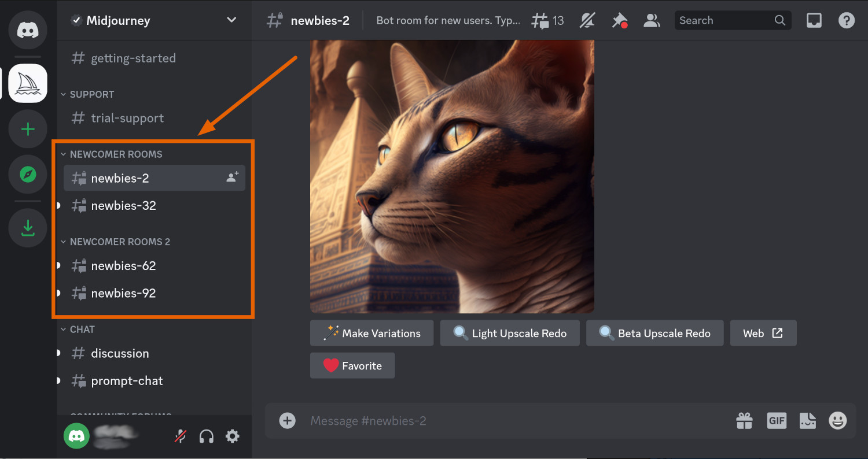The width and height of the screenshot is (868, 459).
Task: Click the Add a Server plus icon
Action: [28, 129]
